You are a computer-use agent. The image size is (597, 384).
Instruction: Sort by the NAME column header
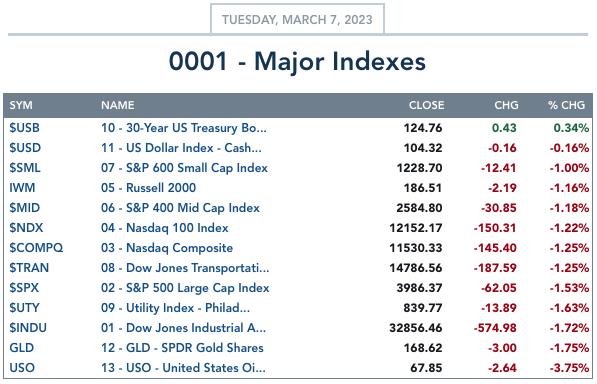(x=118, y=105)
